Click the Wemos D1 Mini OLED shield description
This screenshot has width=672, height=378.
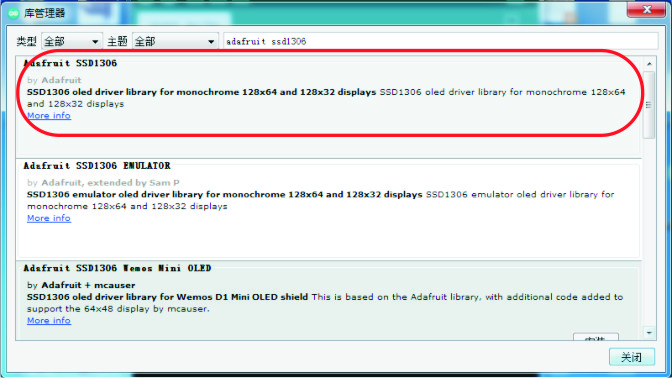point(325,303)
